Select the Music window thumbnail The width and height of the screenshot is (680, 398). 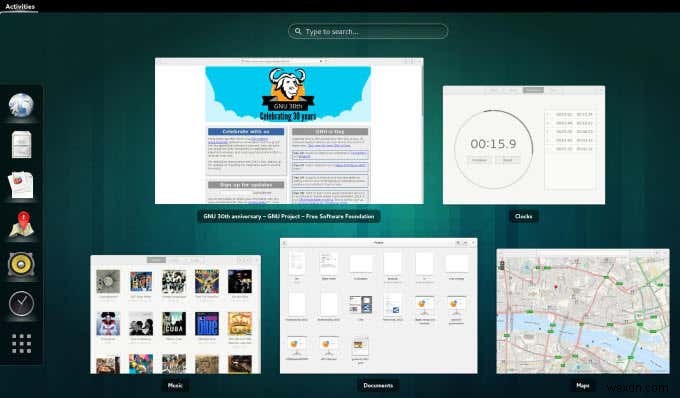pos(176,314)
